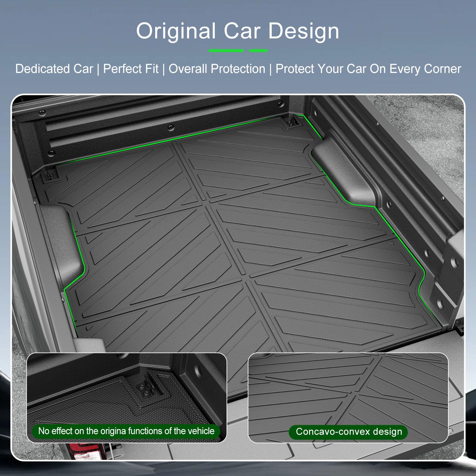The height and width of the screenshot is (476, 476).
Task: Click the "Original Car Design" heading
Action: coord(238,31)
